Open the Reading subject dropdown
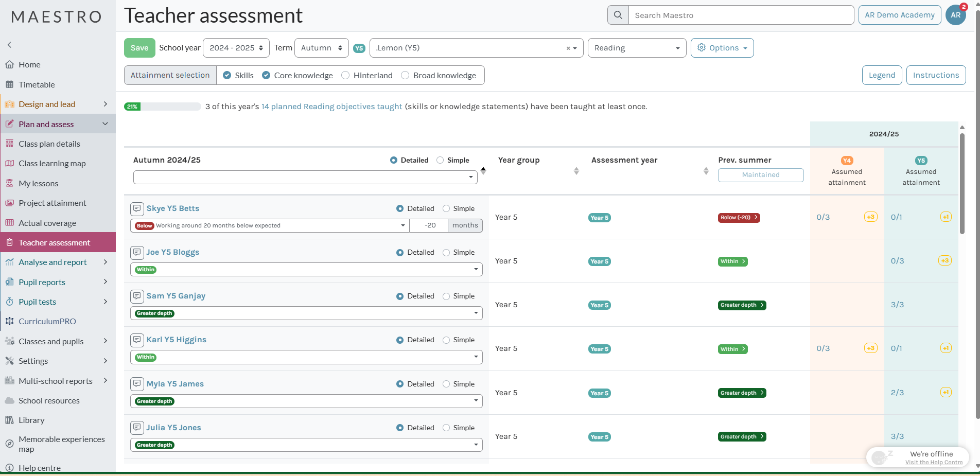980x476 pixels. tap(637, 48)
